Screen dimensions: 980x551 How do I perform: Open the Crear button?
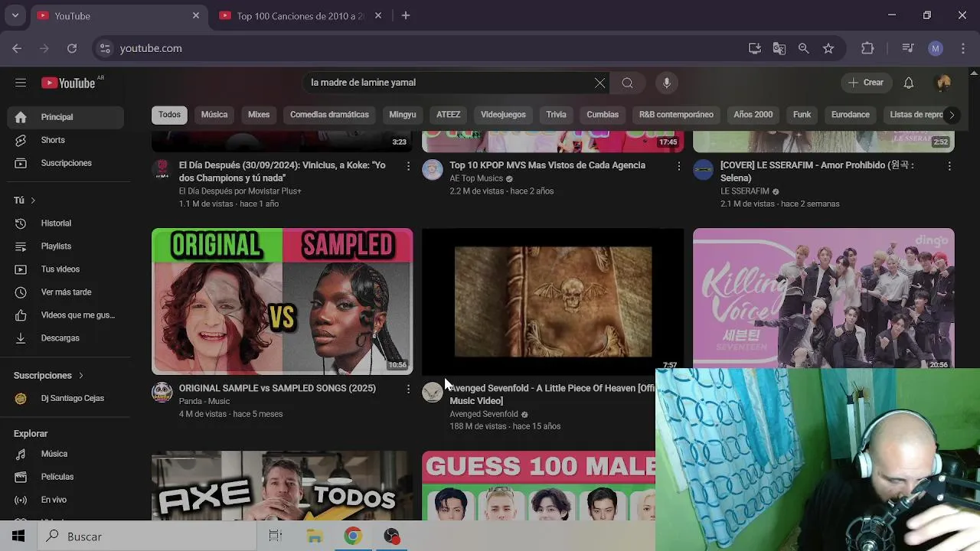click(x=866, y=83)
